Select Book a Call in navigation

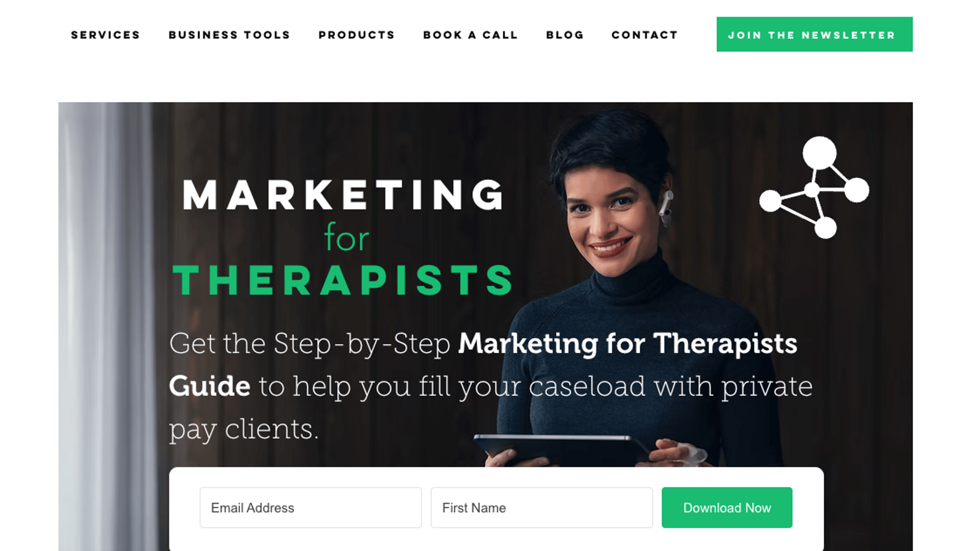(x=470, y=35)
